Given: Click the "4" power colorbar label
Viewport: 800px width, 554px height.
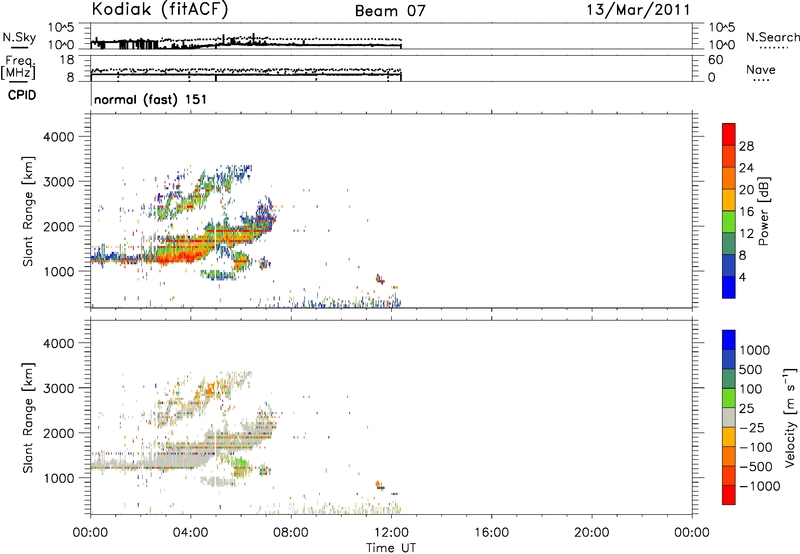Looking at the screenshot, I should tap(742, 277).
